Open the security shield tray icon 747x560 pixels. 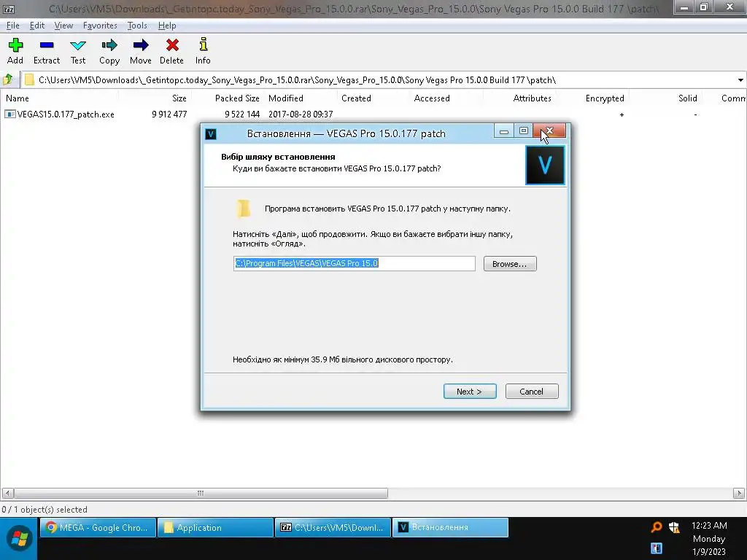pos(673,526)
